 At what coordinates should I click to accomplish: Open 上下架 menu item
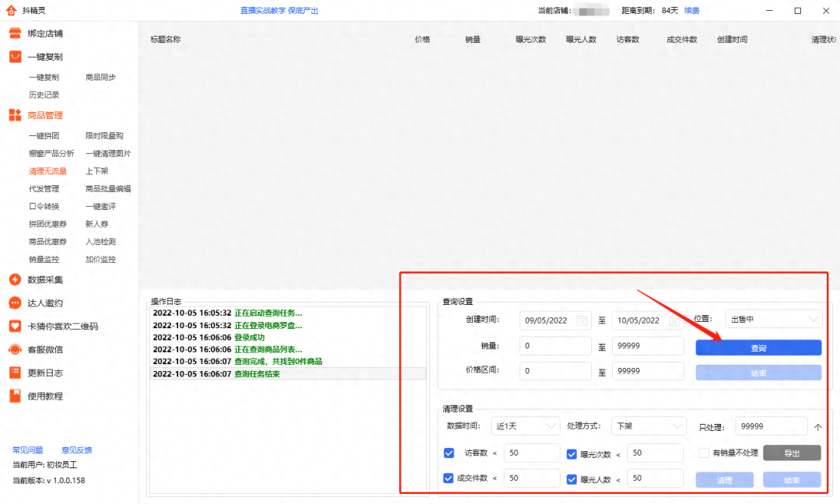tap(97, 171)
